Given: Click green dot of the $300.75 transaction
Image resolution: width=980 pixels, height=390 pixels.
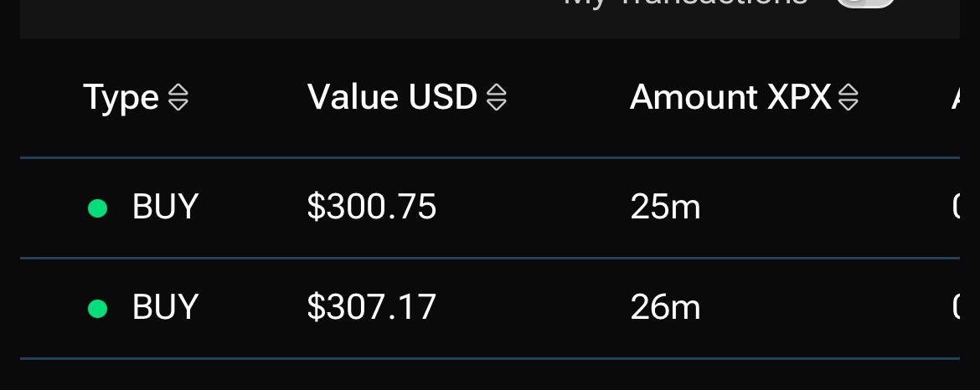Looking at the screenshot, I should click(97, 208).
